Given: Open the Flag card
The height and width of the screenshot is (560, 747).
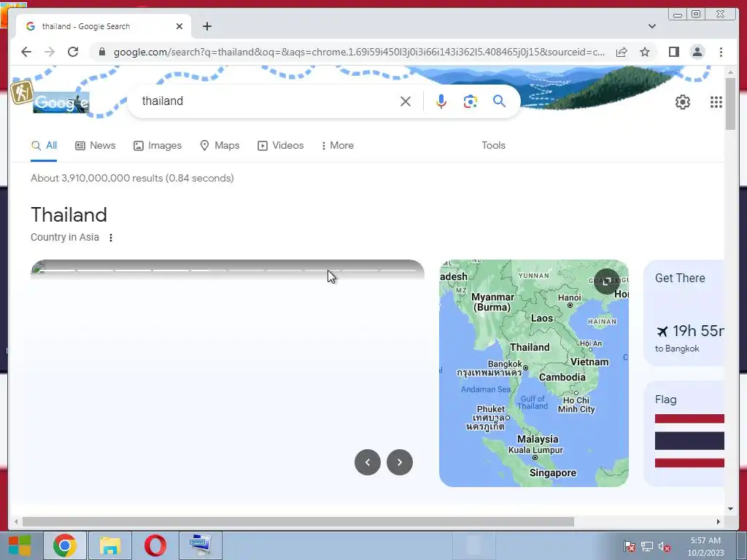Looking at the screenshot, I should [x=684, y=433].
